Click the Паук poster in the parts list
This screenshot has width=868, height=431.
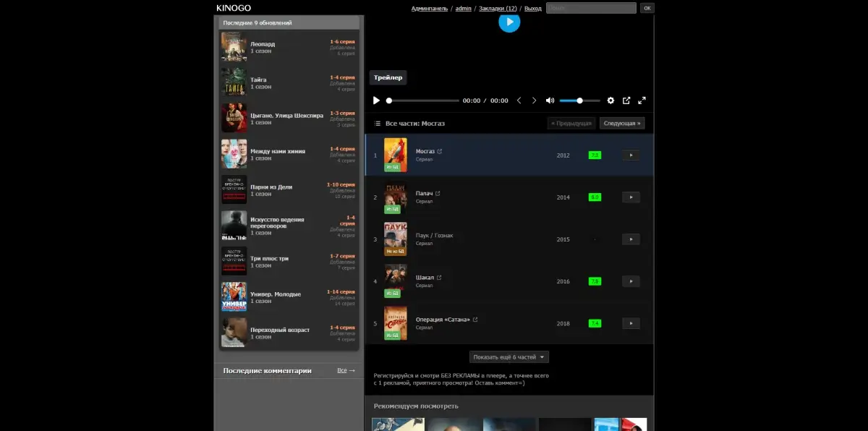pyautogui.click(x=396, y=239)
